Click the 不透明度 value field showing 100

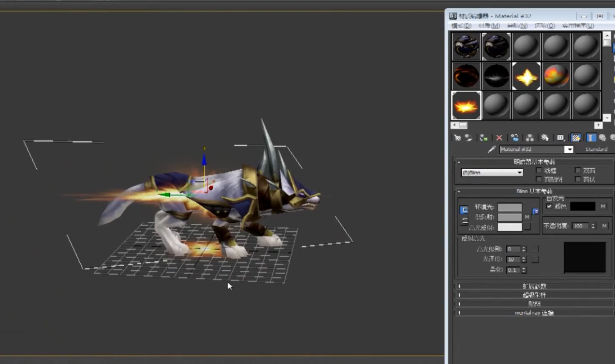click(581, 226)
